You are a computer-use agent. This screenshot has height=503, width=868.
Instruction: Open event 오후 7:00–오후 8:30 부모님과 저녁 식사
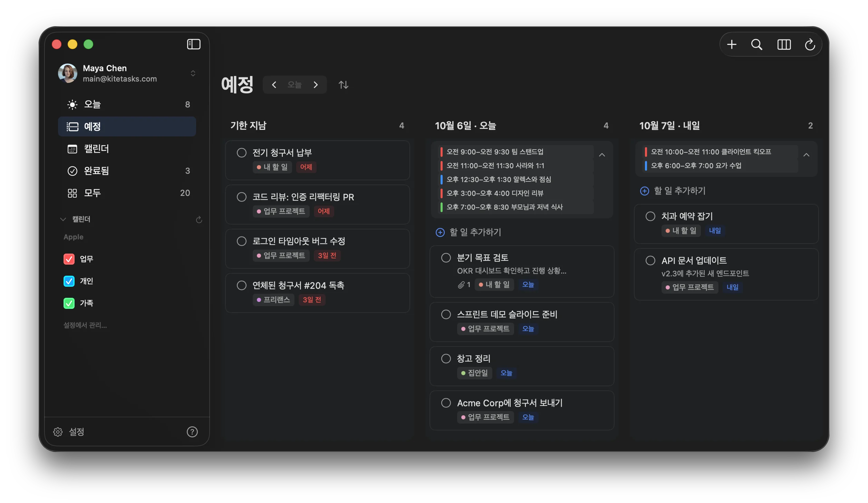(516, 207)
